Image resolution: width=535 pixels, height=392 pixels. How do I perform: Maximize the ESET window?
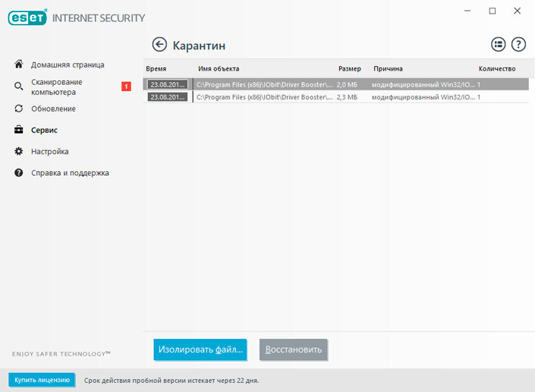click(x=493, y=11)
